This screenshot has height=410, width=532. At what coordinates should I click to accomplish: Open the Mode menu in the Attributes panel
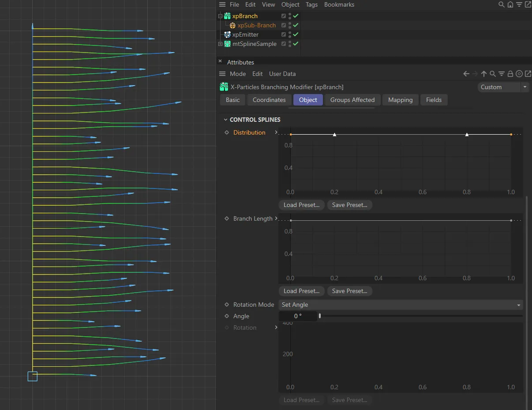(238, 74)
